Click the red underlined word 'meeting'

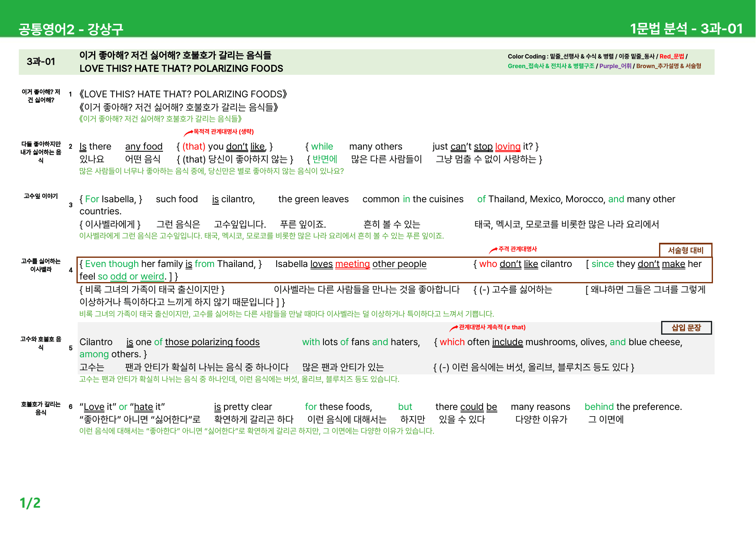click(352, 264)
